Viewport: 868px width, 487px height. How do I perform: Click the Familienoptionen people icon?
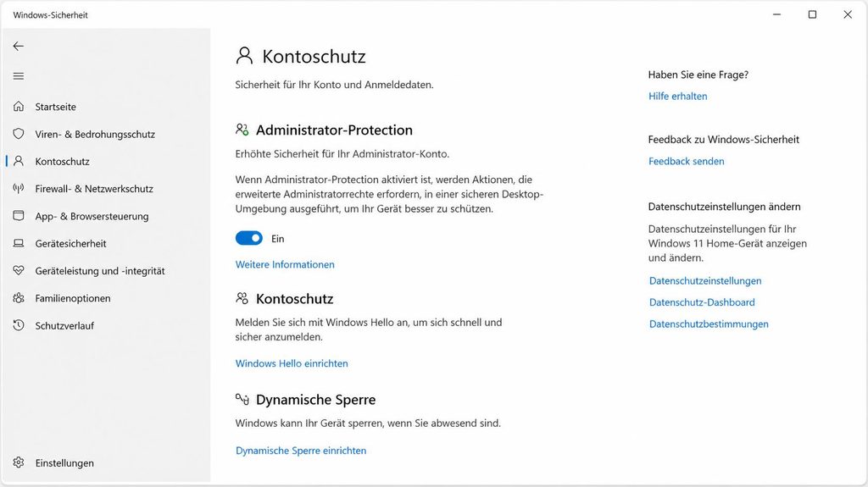pos(19,298)
